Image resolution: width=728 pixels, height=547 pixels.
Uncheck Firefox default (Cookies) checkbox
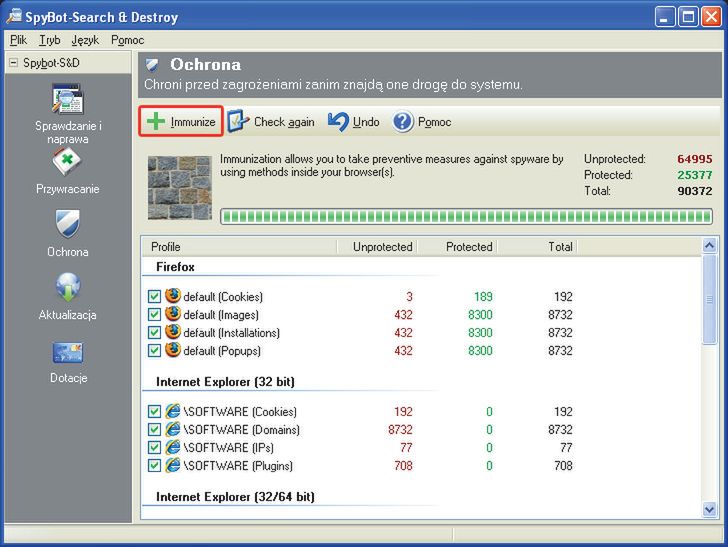154,296
